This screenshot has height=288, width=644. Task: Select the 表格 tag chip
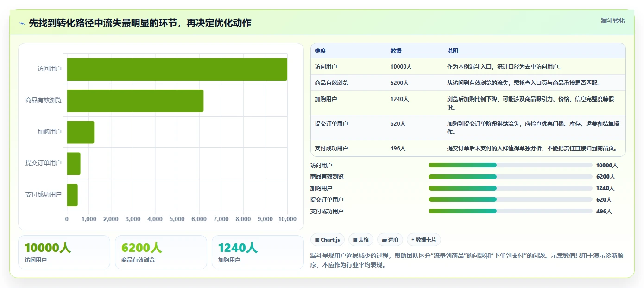[x=360, y=240]
